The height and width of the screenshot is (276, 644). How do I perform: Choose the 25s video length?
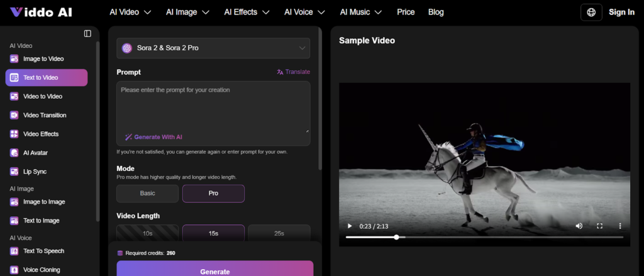(279, 233)
